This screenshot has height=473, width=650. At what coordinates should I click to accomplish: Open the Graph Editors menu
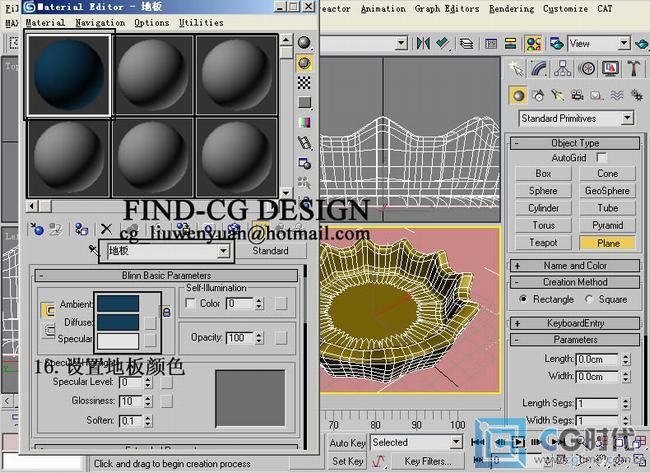[447, 8]
